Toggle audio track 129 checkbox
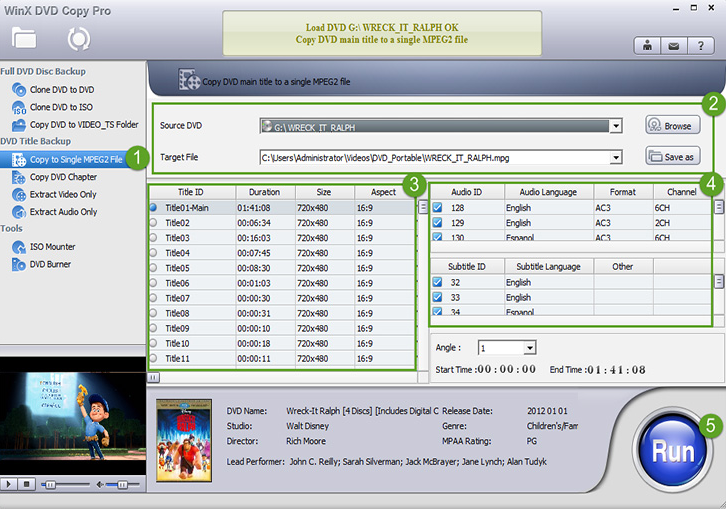Screen dimensions: 726x509 coord(437,223)
